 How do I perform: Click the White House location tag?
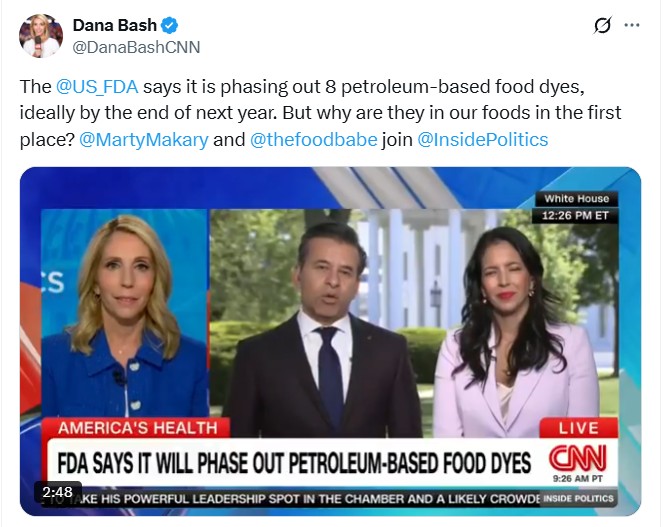(x=576, y=199)
